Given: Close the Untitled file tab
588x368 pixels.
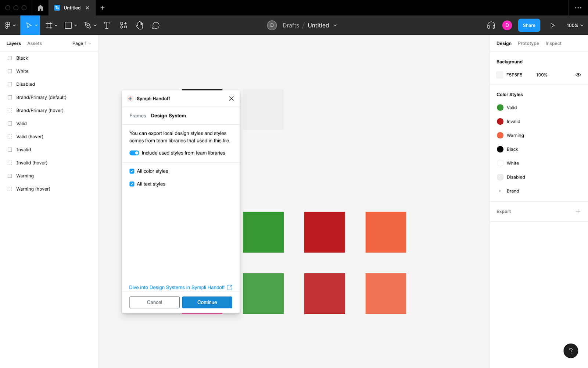Looking at the screenshot, I should (x=87, y=8).
